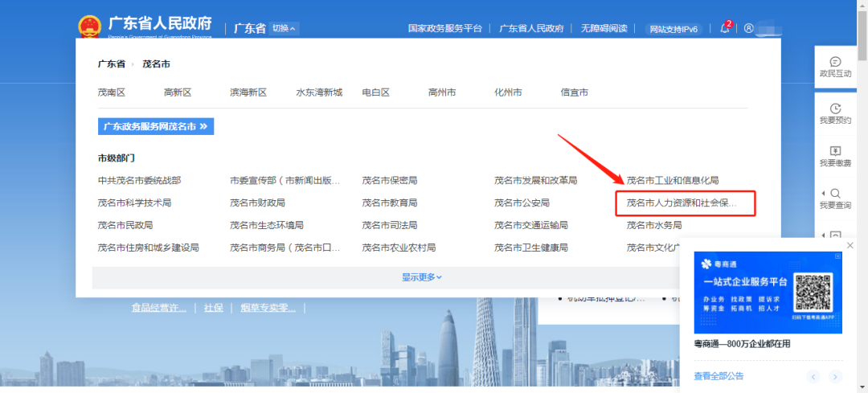Click 广东省 in the breadcrumb path
Screen dimensions: 868x393
(111, 63)
